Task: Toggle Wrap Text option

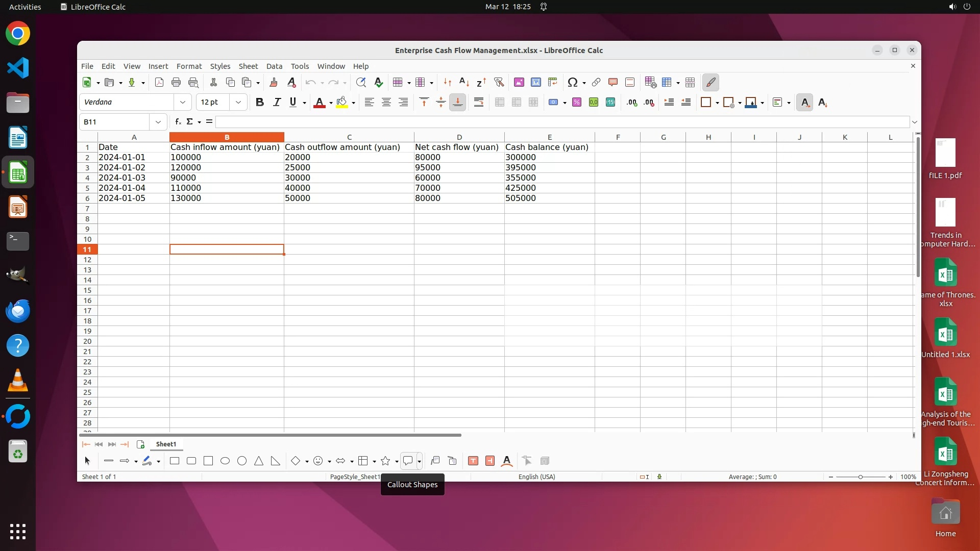Action: pyautogui.click(x=479, y=103)
